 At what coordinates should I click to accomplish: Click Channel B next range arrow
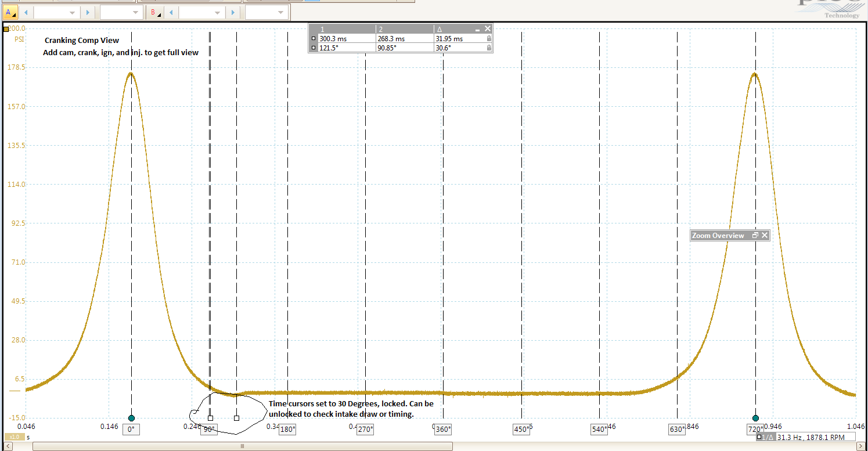point(232,12)
